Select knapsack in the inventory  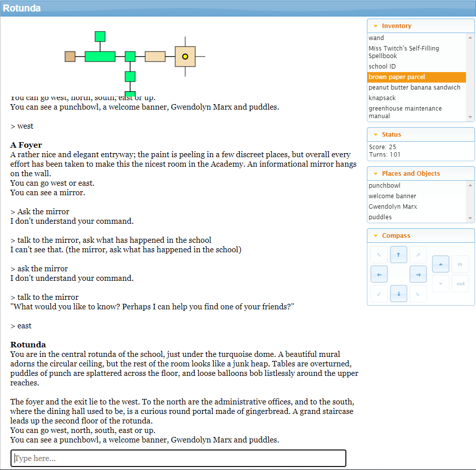pos(416,98)
